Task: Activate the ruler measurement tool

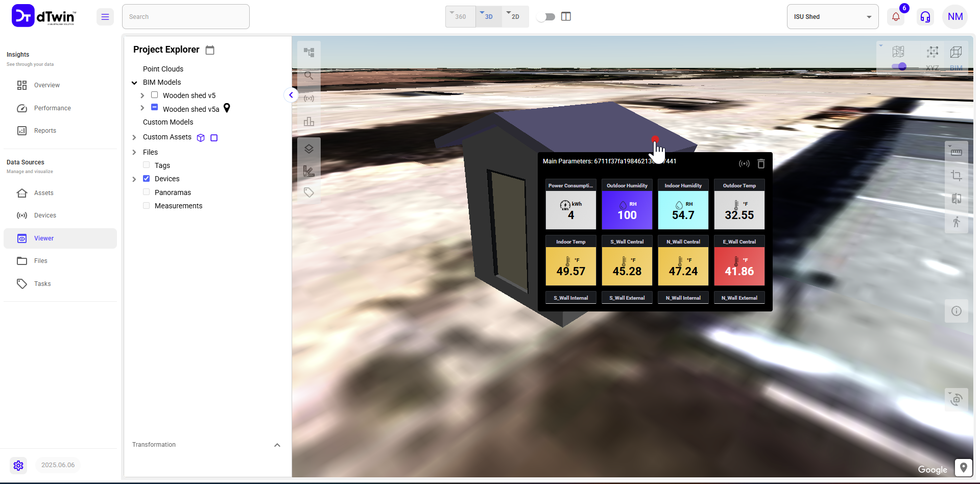Action: [x=957, y=152]
